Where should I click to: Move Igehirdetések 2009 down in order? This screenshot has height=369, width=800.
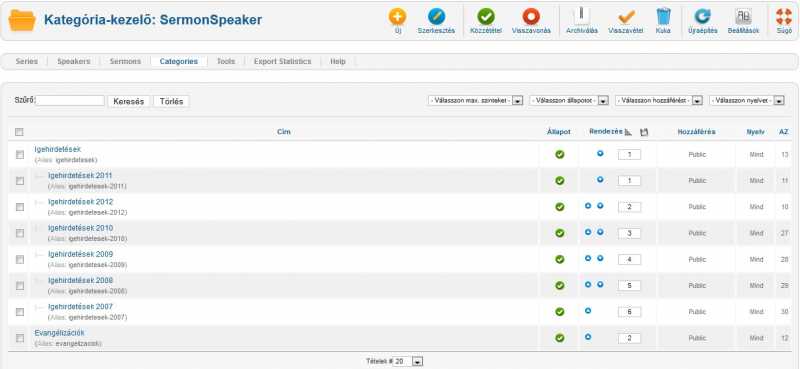pyautogui.click(x=601, y=258)
